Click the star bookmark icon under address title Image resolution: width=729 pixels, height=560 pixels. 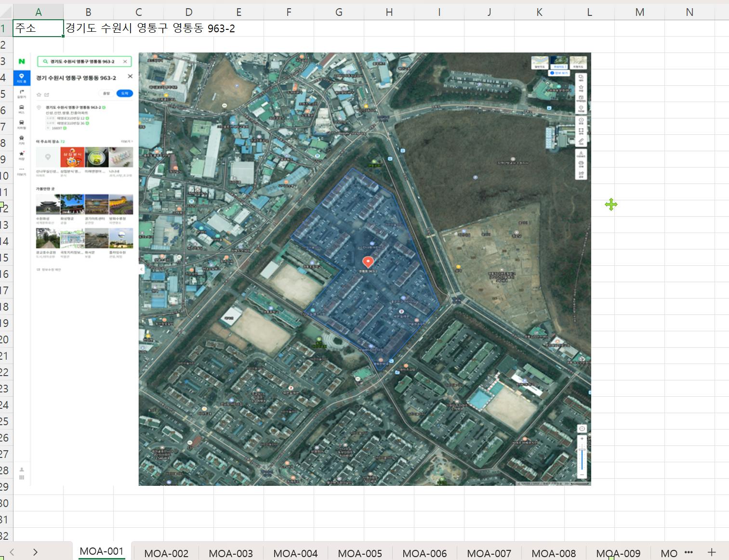39,94
